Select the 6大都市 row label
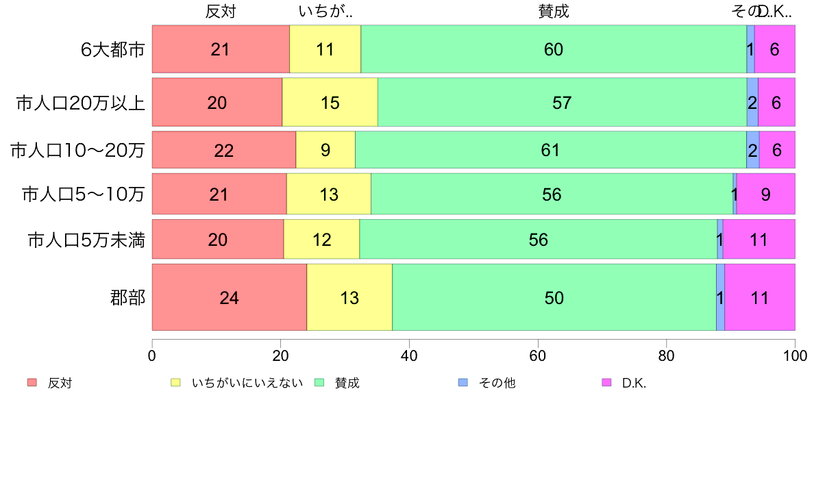This screenshot has width=814, height=504. (112, 49)
